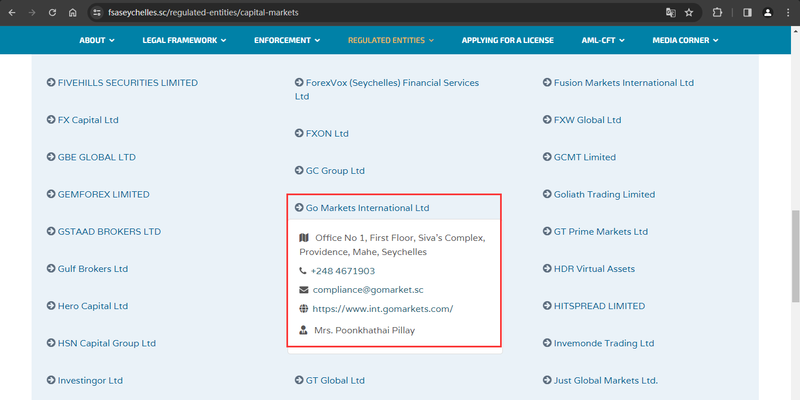Image resolution: width=800 pixels, height=400 pixels.
Task: Go back to the previous browser page
Action: click(12, 13)
